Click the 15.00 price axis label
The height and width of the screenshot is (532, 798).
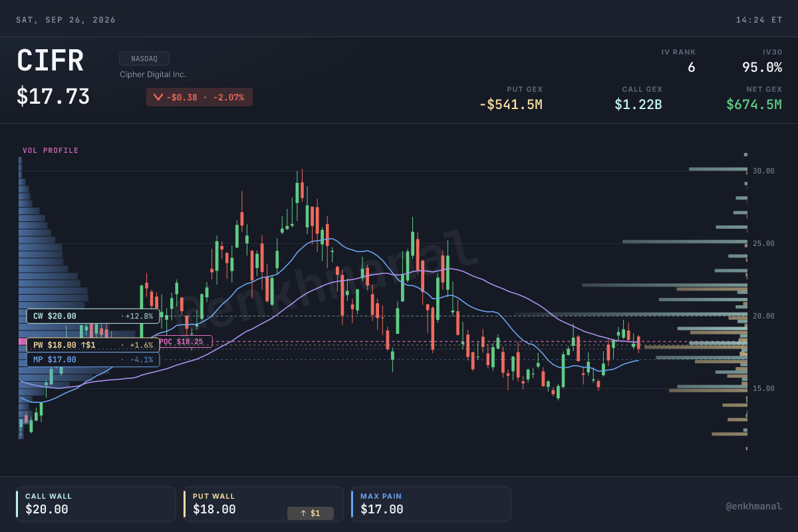763,388
